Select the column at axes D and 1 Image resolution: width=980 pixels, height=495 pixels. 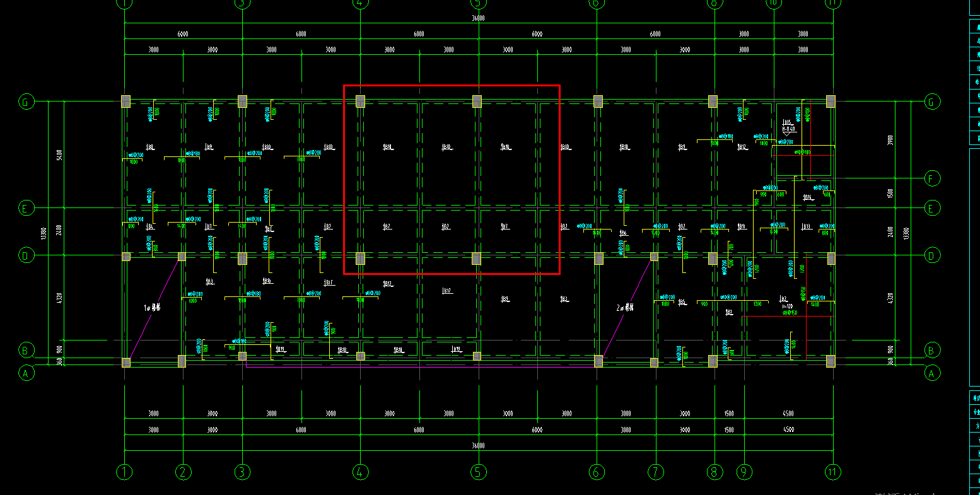(x=125, y=257)
